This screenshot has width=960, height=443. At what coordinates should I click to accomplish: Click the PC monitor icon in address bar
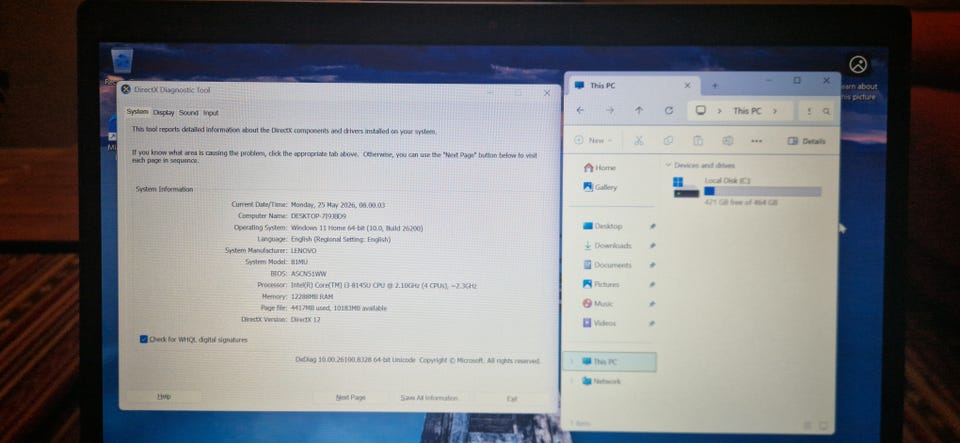[701, 111]
